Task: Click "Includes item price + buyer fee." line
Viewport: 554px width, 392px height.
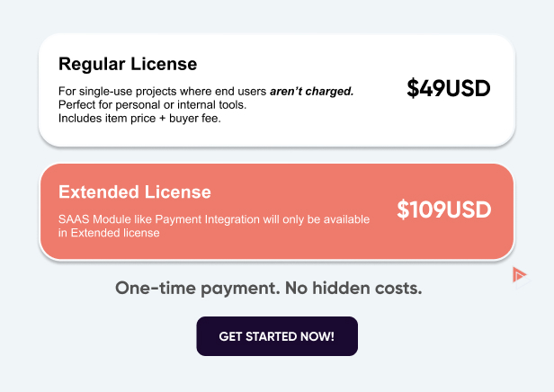Action: point(139,118)
